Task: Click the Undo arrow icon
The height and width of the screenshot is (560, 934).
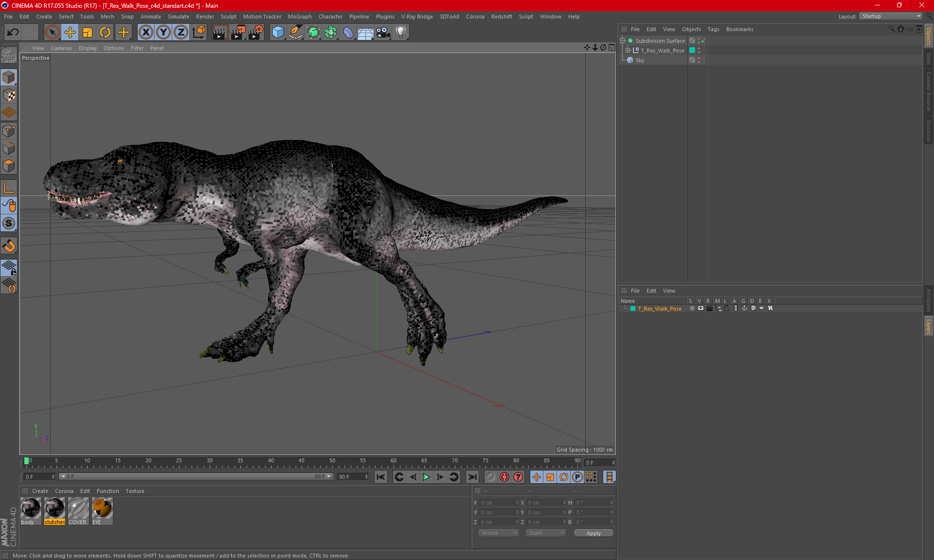Action: pos(13,33)
